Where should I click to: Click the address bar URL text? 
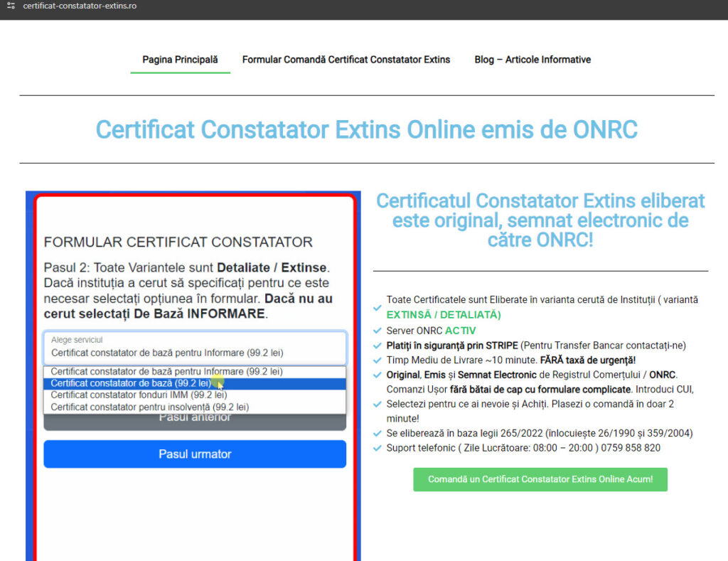pyautogui.click(x=80, y=6)
